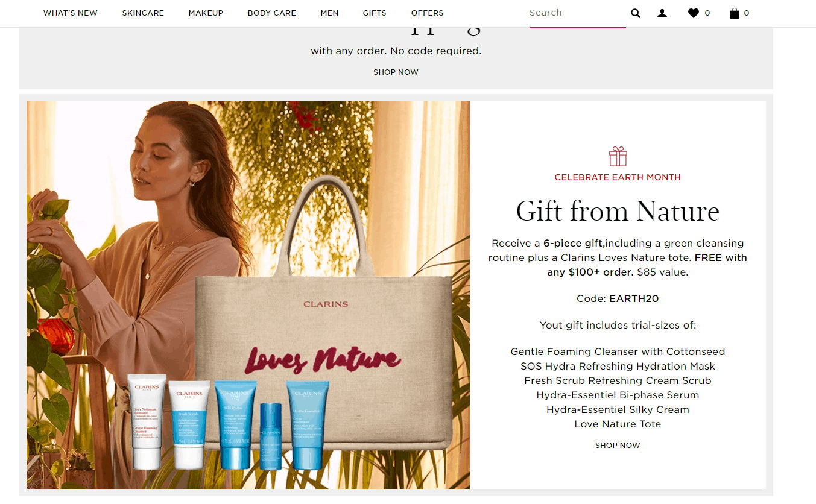Open the Makeup menu

[206, 13]
